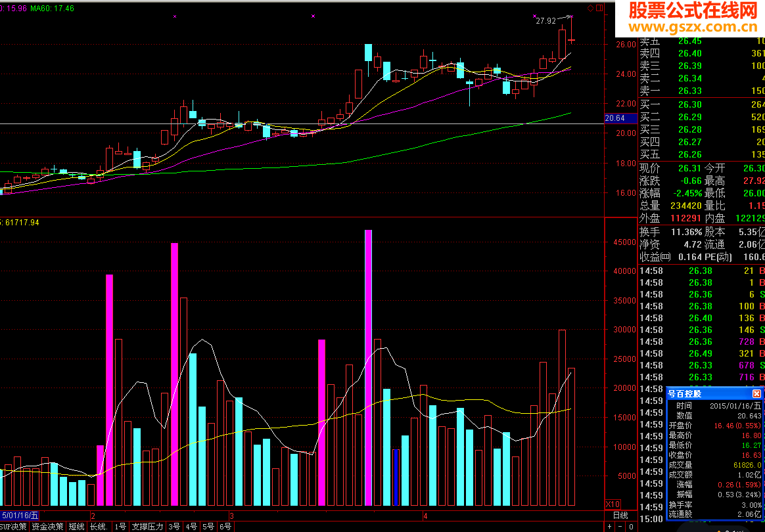
Task: Click the 振幅 0.53 row in popup
Action: click(x=715, y=495)
